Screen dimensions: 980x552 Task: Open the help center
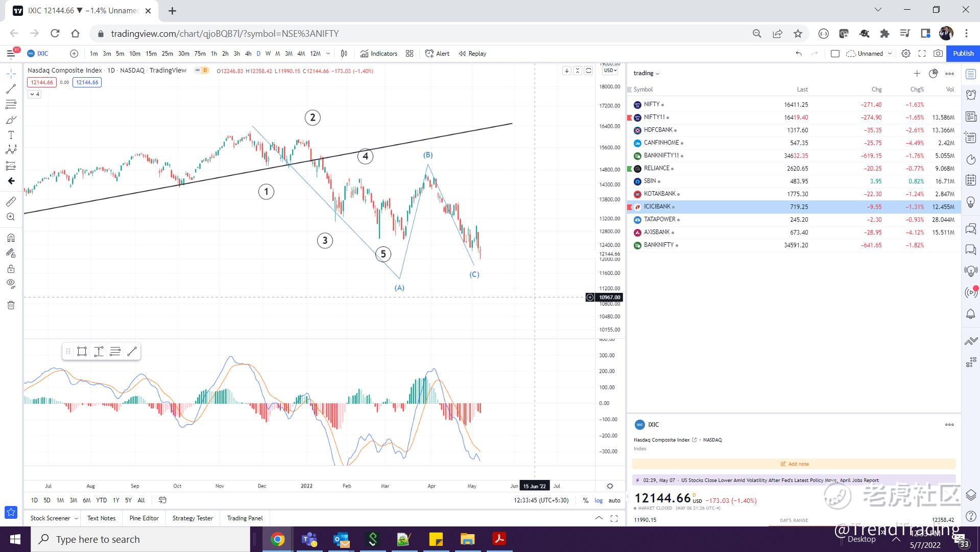(971, 516)
